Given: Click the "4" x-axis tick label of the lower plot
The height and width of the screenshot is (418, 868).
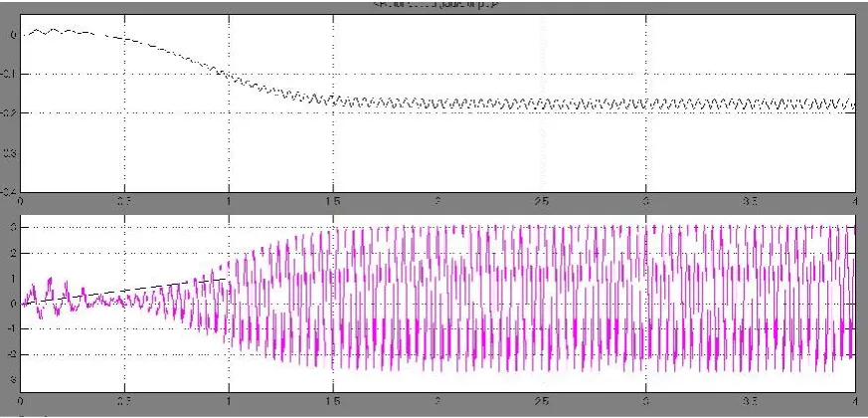Looking at the screenshot, I should (856, 400).
